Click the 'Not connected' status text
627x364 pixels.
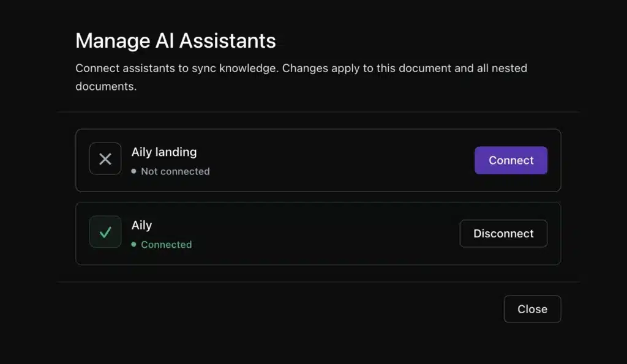pos(175,171)
